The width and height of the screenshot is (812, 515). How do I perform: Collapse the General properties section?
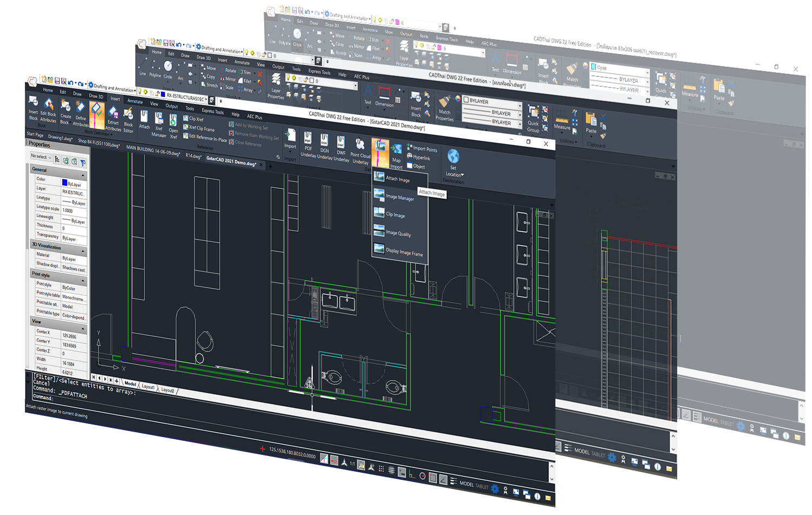click(x=83, y=176)
